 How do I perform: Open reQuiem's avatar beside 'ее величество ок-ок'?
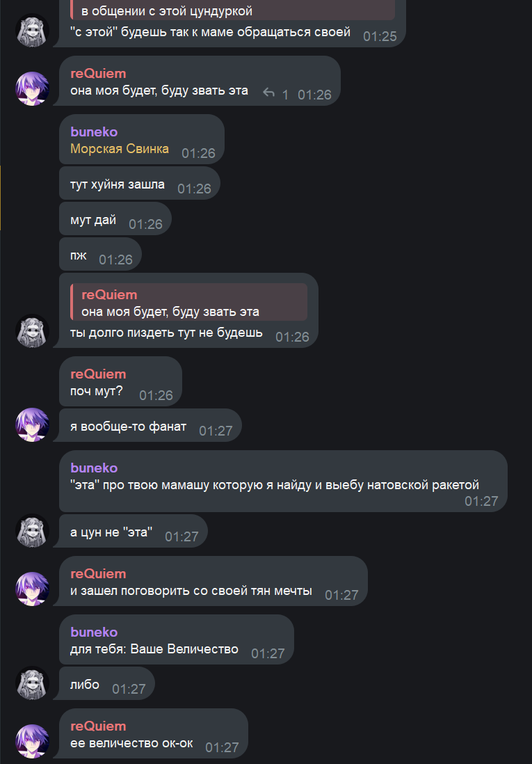[x=33, y=742]
